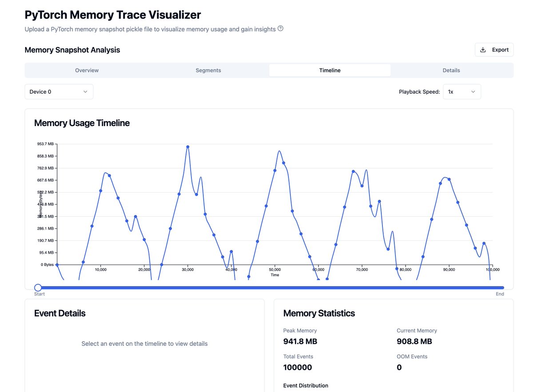Switch to the Segments tab

point(208,70)
